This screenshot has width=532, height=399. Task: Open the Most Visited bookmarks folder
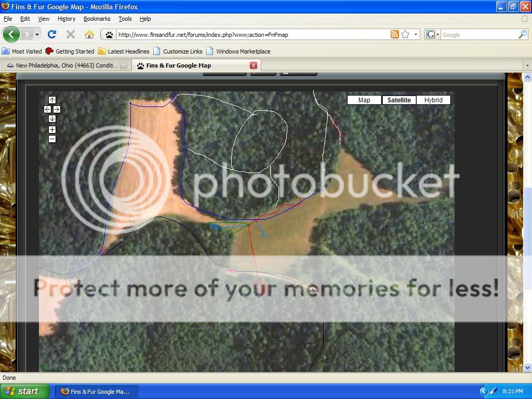coord(22,51)
